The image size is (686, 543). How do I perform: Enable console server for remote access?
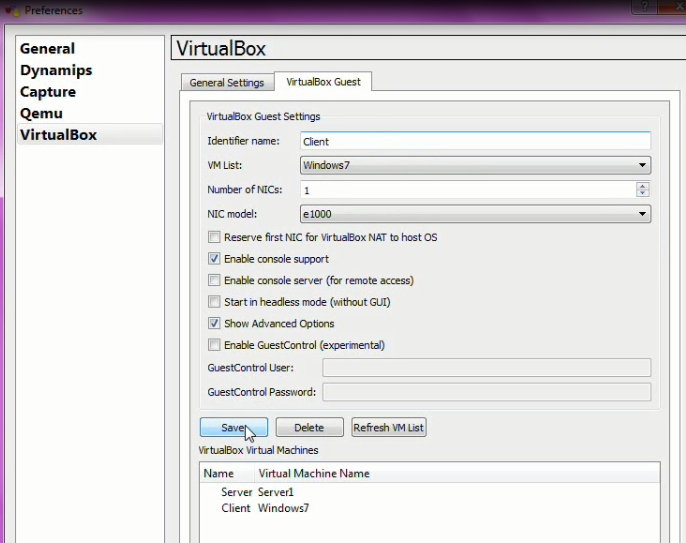214,280
